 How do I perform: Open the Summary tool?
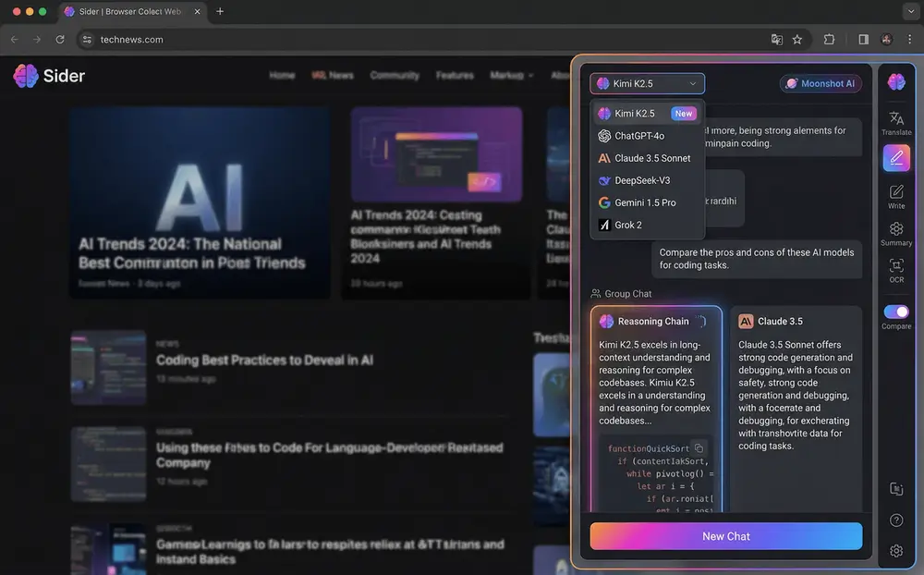click(896, 234)
